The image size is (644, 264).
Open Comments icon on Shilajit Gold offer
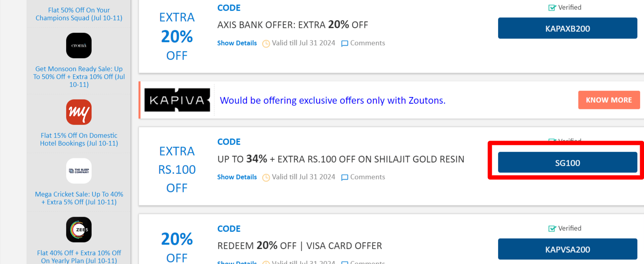pos(345,177)
